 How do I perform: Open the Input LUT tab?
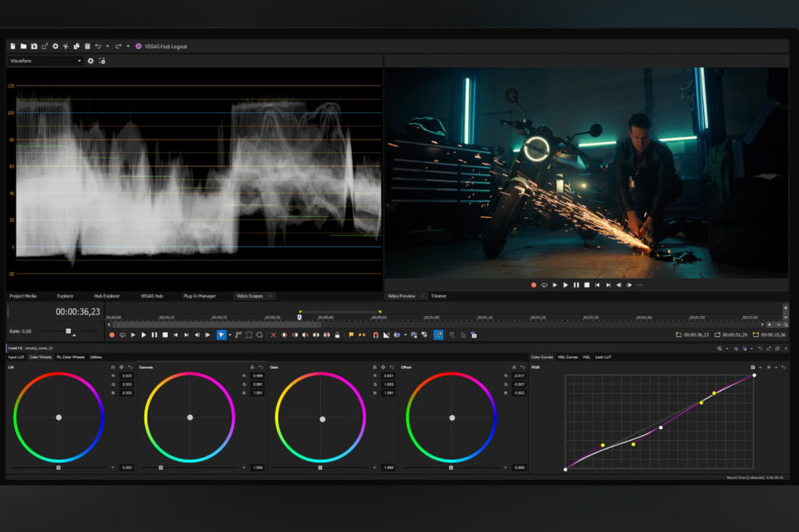pos(16,357)
